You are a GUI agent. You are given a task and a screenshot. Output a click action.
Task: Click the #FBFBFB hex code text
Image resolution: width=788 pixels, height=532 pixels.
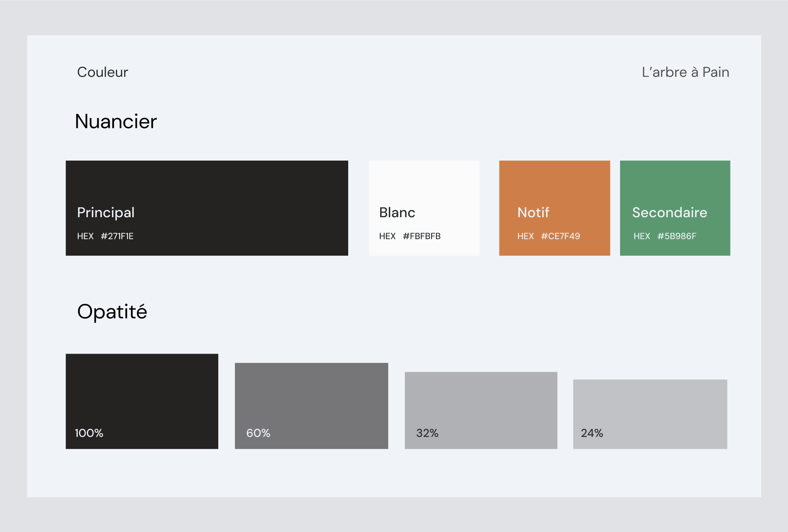(x=422, y=236)
